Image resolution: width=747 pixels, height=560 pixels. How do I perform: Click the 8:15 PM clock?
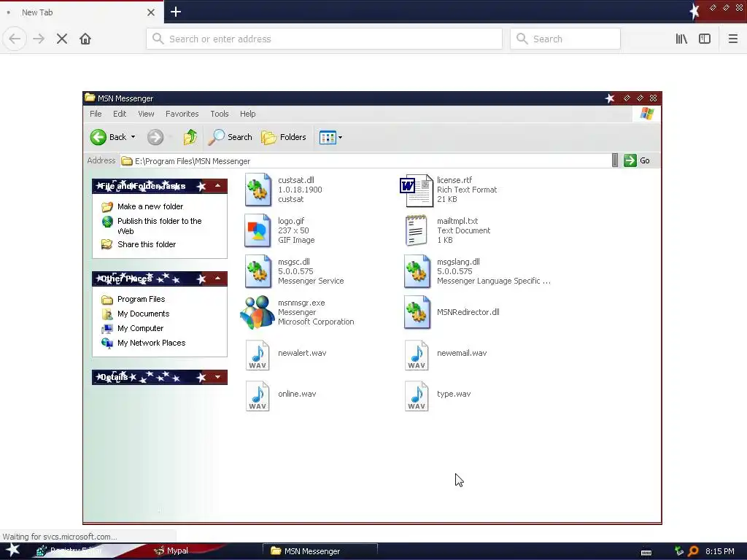pyautogui.click(x=720, y=551)
